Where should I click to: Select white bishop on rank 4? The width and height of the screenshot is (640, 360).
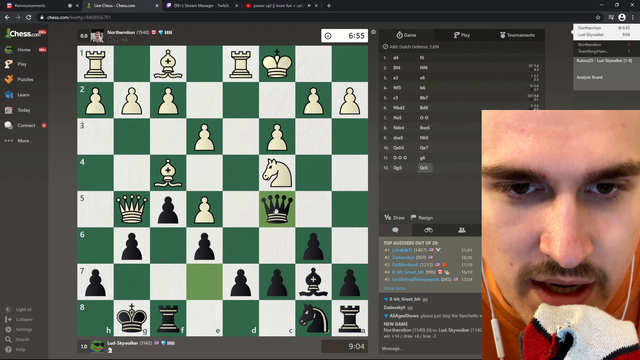(x=168, y=173)
